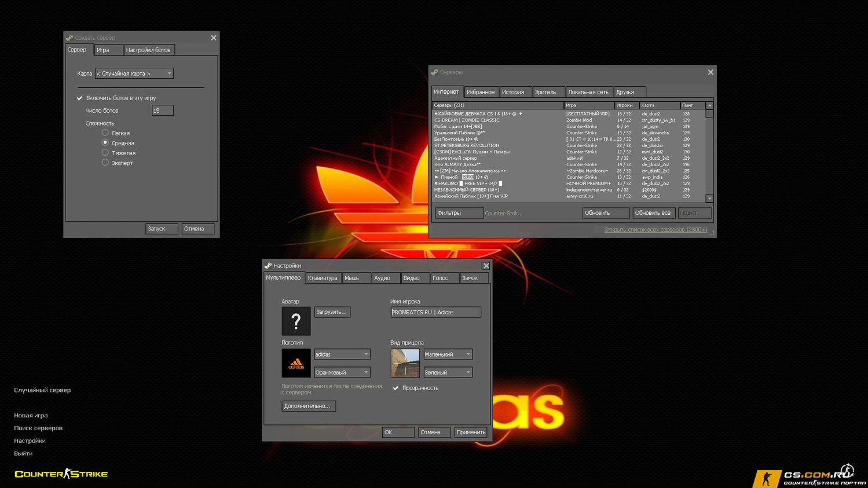Open the Избранное tab in Серверы
Screen dimensions: 868x488
(x=481, y=92)
